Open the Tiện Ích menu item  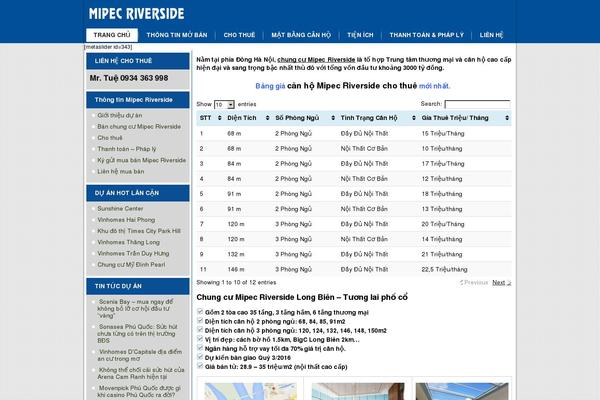coord(360,35)
